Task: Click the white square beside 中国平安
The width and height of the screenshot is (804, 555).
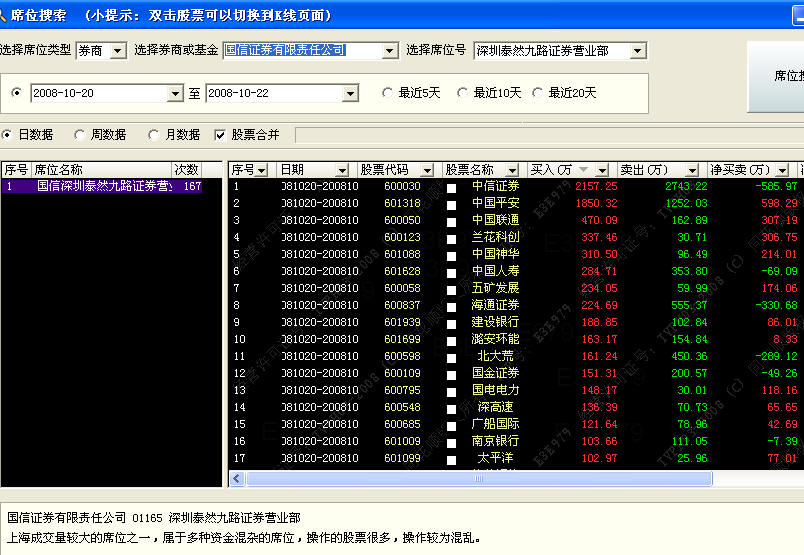Action: (451, 204)
